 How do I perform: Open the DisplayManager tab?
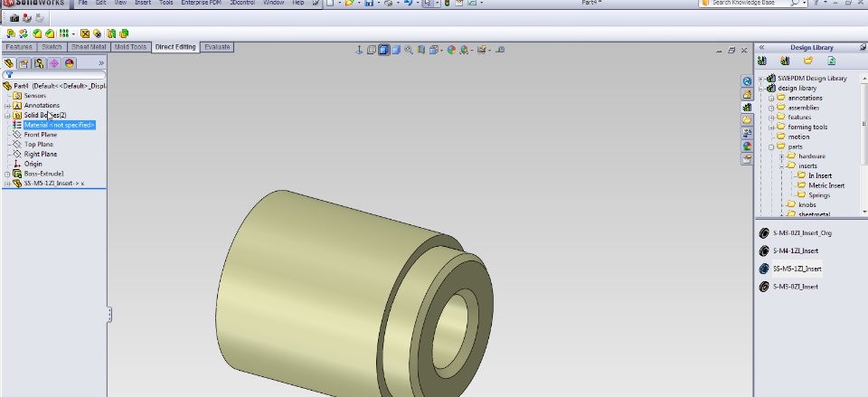[x=69, y=63]
